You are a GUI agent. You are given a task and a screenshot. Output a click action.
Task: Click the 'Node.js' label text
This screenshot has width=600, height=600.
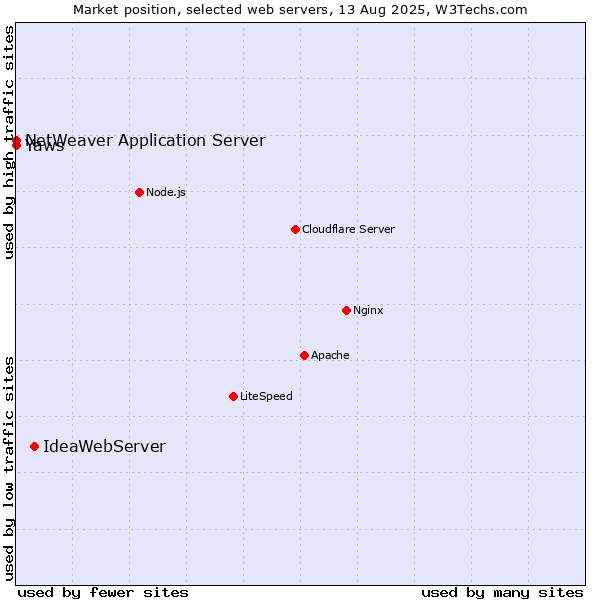point(166,192)
